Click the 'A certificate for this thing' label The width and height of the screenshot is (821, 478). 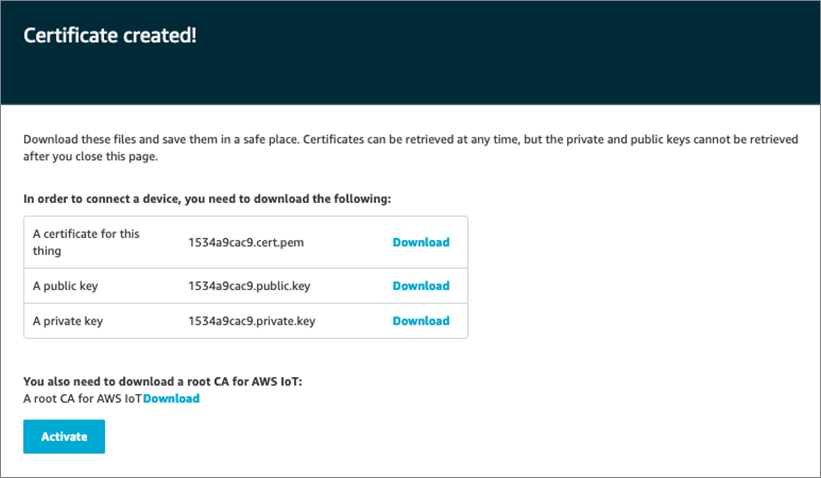click(86, 242)
